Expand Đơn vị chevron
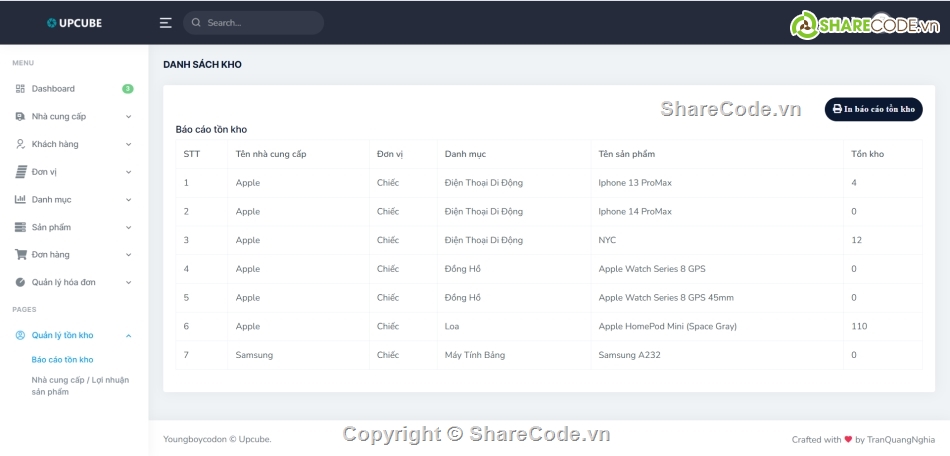 tap(128, 173)
